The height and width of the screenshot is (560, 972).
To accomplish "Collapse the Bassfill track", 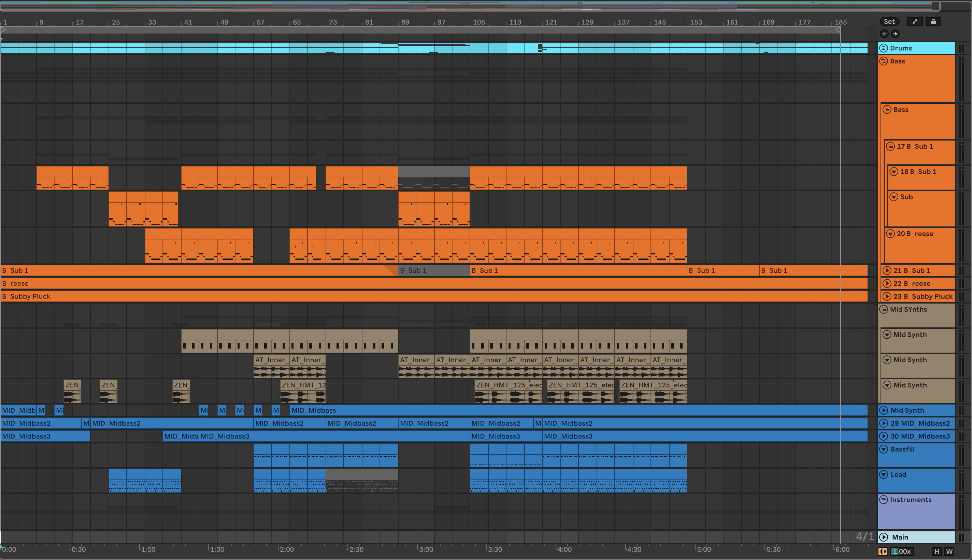I will (884, 449).
